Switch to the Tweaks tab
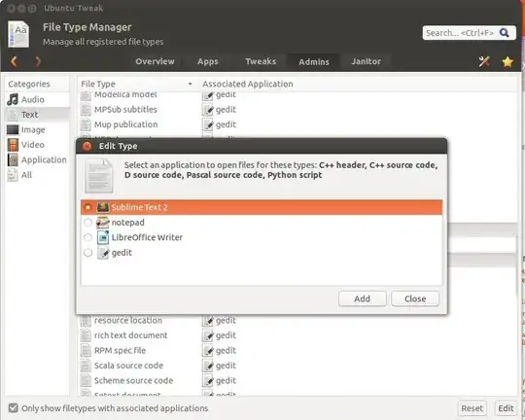The height and width of the screenshot is (420, 525). click(x=261, y=61)
